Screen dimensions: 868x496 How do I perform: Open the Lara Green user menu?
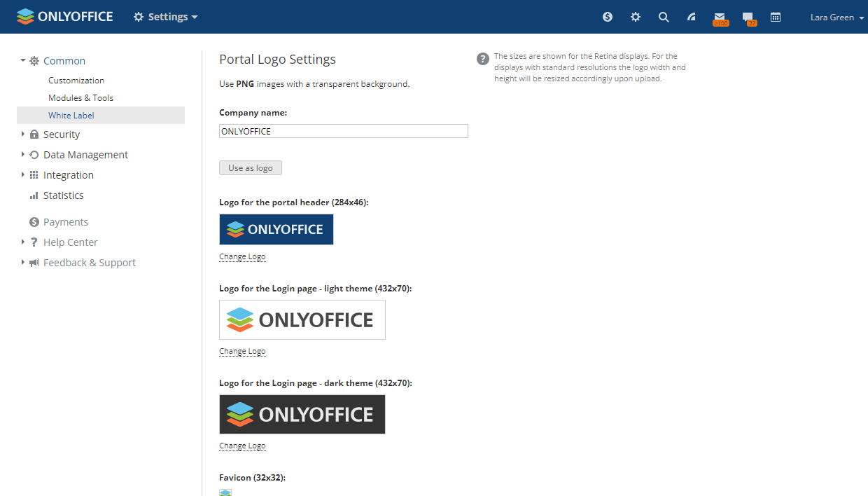[836, 17]
